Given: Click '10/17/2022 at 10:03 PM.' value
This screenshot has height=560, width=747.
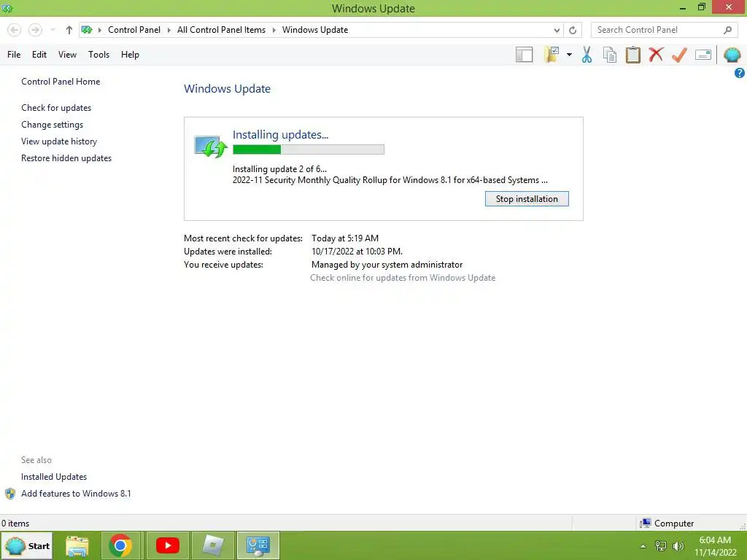Looking at the screenshot, I should coord(357,252).
